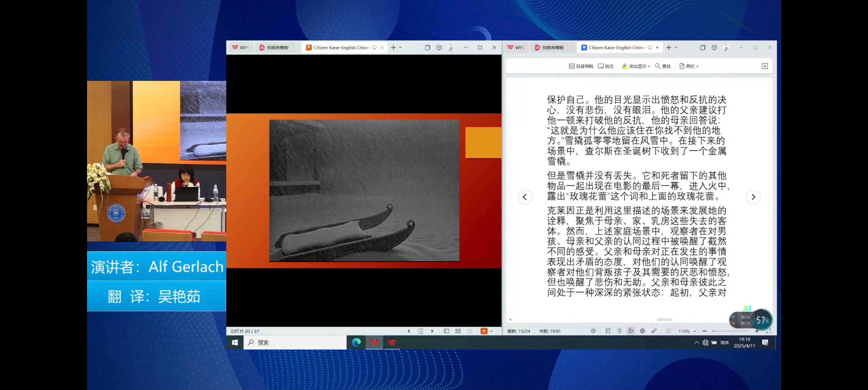Turn to the next reading page arrow

coord(753,197)
